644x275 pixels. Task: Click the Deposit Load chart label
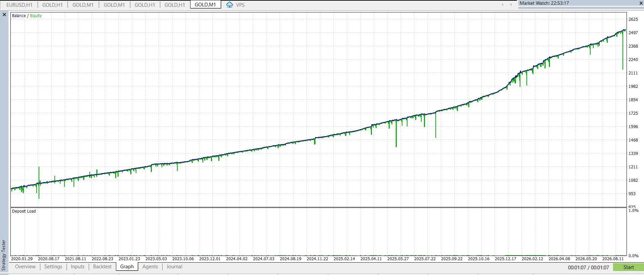(24, 211)
